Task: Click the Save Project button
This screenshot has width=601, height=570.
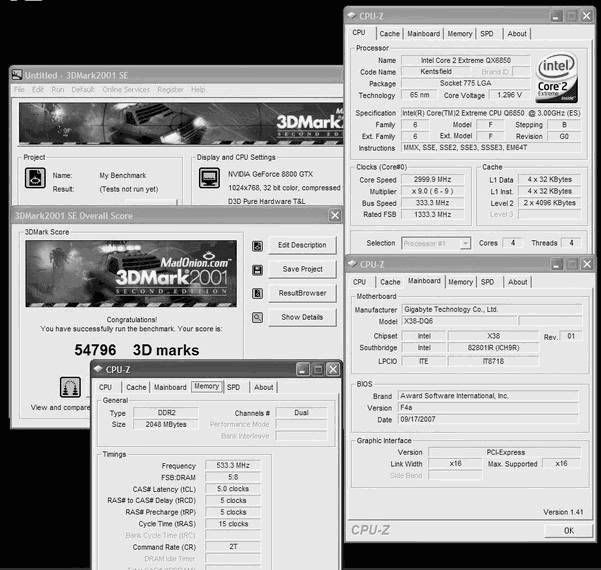Action: click(302, 269)
